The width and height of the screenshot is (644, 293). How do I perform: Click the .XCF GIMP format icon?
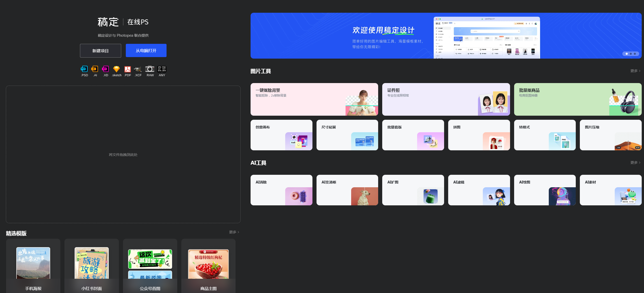[x=138, y=69]
